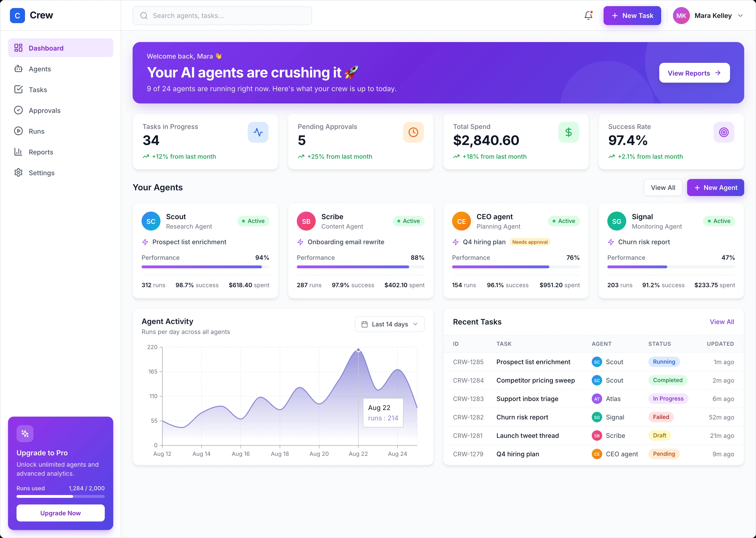The width and height of the screenshot is (756, 538).
Task: Focus the Search agents, tasks field
Action: [x=222, y=16]
